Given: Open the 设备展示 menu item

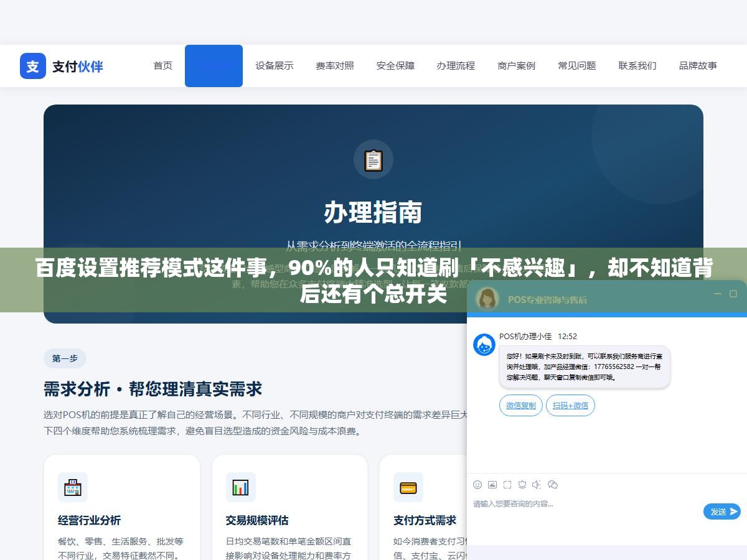Looking at the screenshot, I should 275,65.
